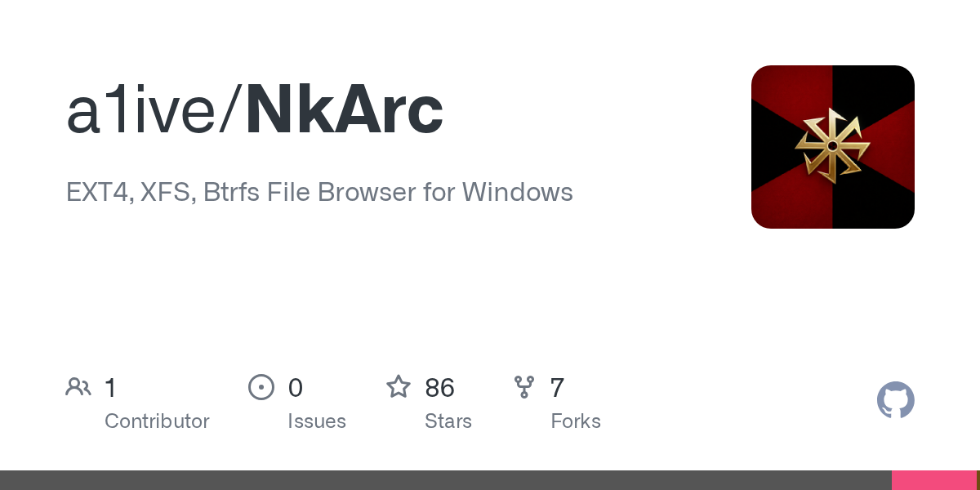Screen dimensions: 980x490
Task: Click the gray segment of language bar
Action: tap(446, 480)
